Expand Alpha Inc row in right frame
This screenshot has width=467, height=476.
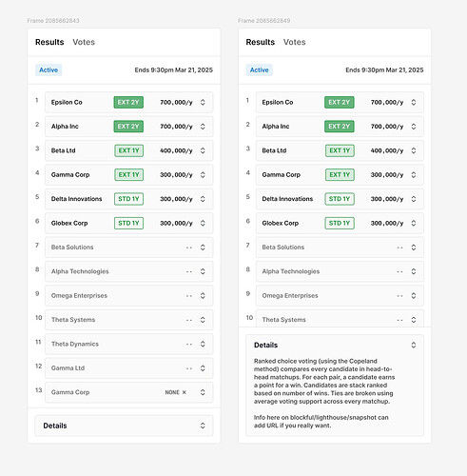click(x=414, y=127)
